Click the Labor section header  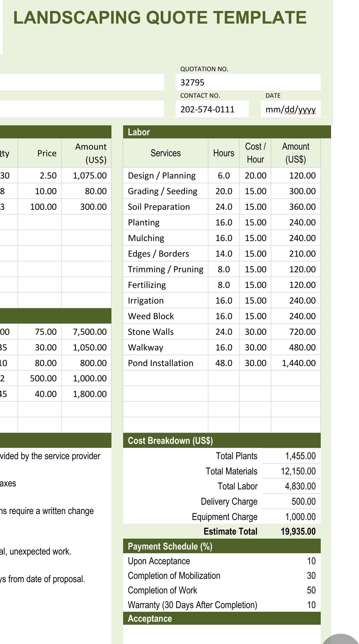pyautogui.click(x=227, y=132)
